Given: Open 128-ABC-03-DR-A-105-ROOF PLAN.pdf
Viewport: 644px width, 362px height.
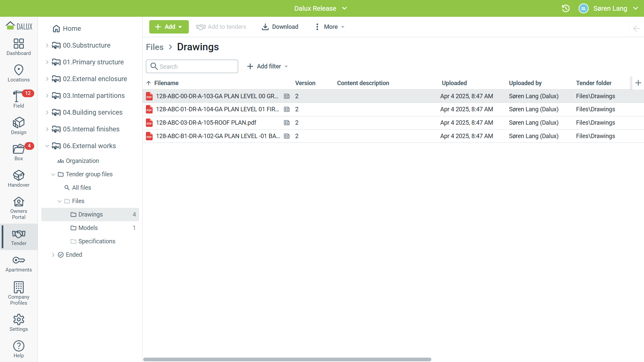Looking at the screenshot, I should (206, 123).
